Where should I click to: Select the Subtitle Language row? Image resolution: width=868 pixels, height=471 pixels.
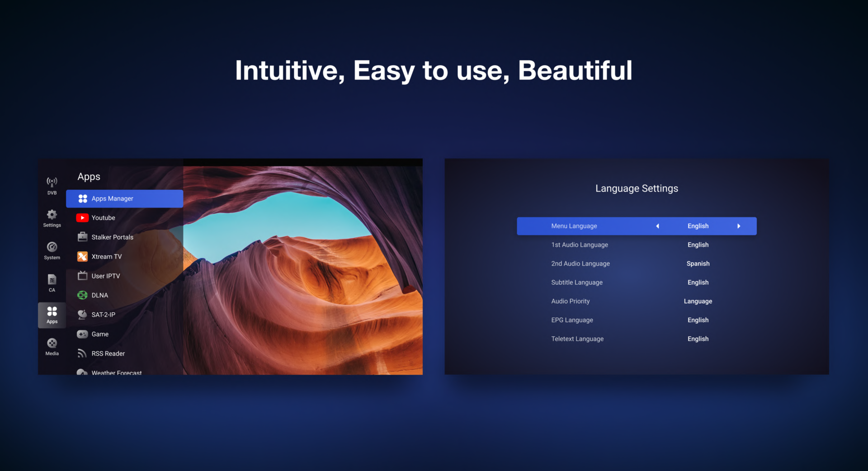(x=637, y=283)
